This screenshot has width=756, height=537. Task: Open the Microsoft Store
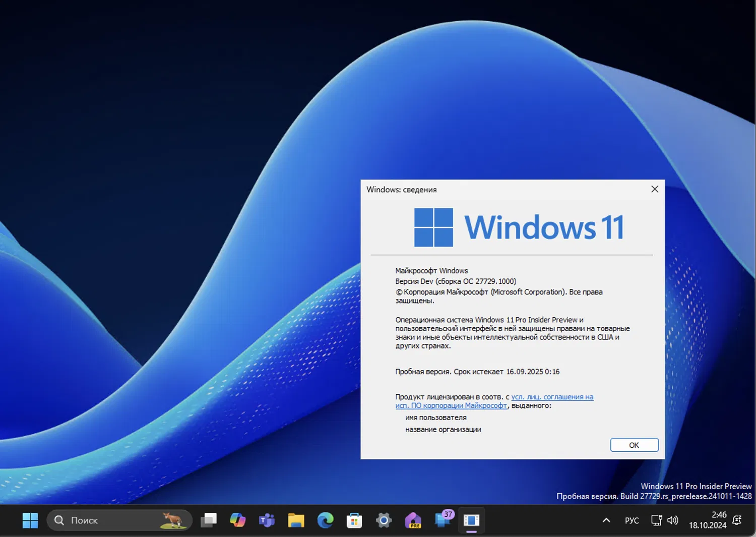tap(354, 520)
